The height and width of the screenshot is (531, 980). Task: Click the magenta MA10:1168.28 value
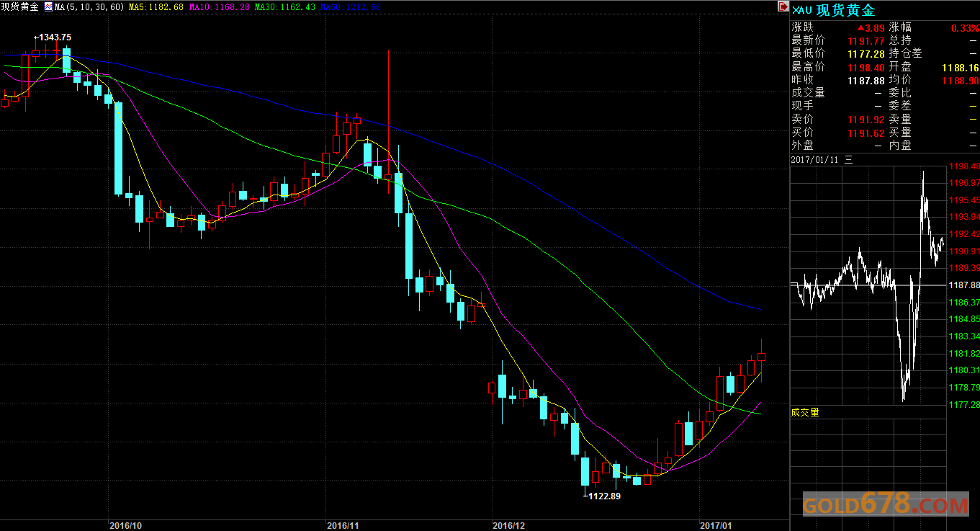click(220, 6)
